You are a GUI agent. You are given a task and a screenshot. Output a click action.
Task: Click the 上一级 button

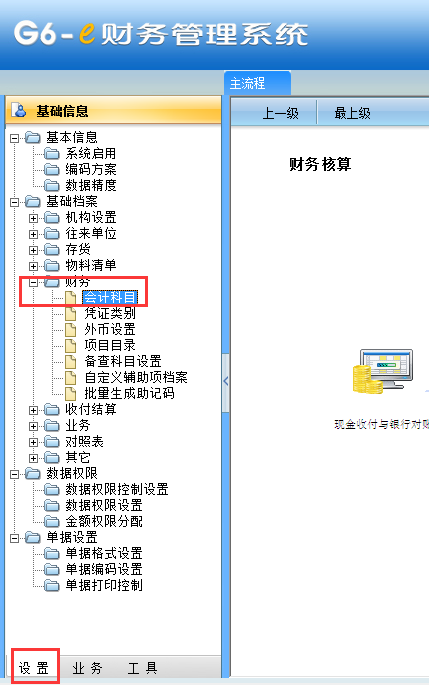pyautogui.click(x=280, y=113)
